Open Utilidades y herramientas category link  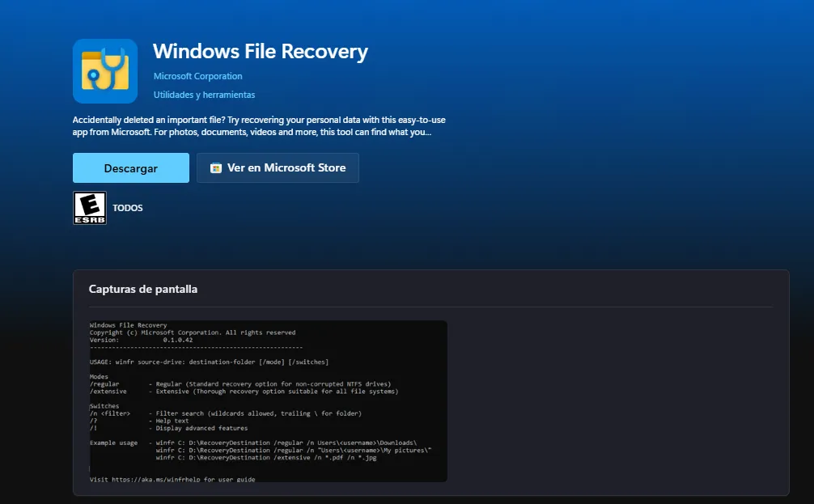[x=204, y=95]
